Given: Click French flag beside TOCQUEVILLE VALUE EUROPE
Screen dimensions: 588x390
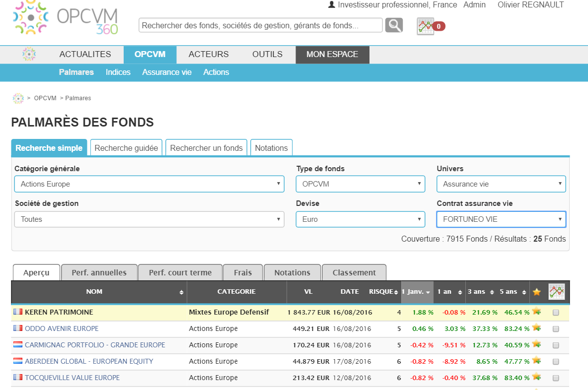Looking at the screenshot, I should pos(18,377).
